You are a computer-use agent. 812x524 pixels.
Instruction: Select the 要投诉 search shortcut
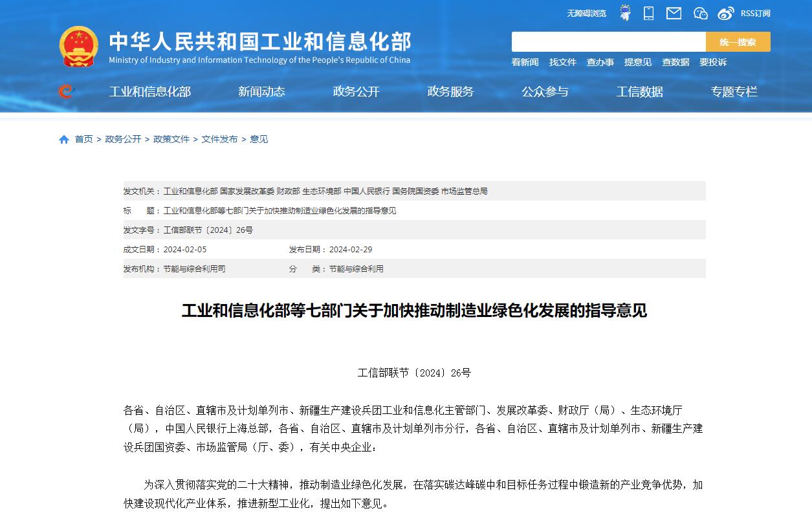[713, 62]
